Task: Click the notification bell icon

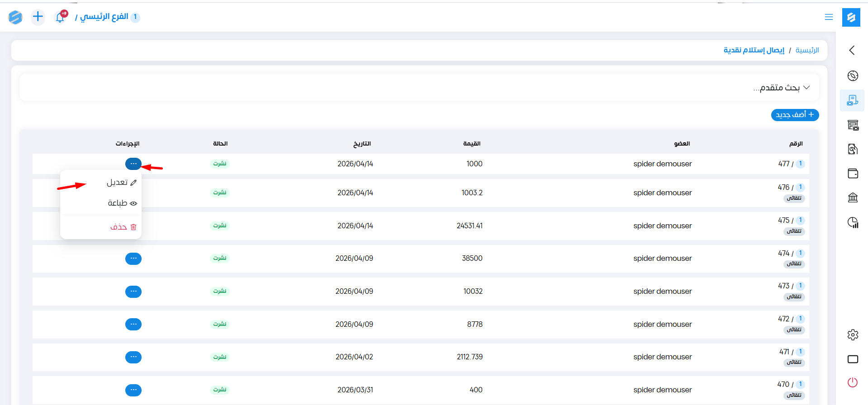Action: coord(60,17)
